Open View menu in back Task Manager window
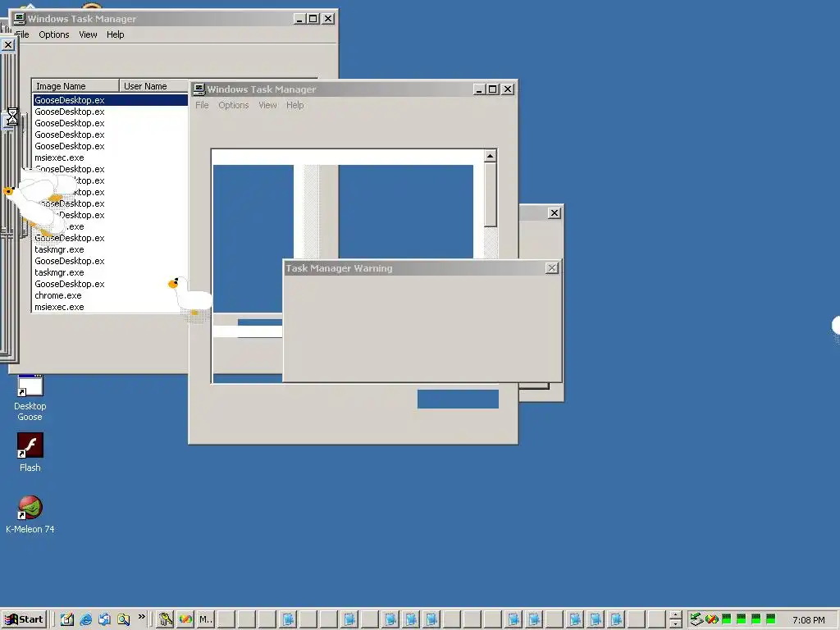The height and width of the screenshot is (630, 840). pos(88,34)
